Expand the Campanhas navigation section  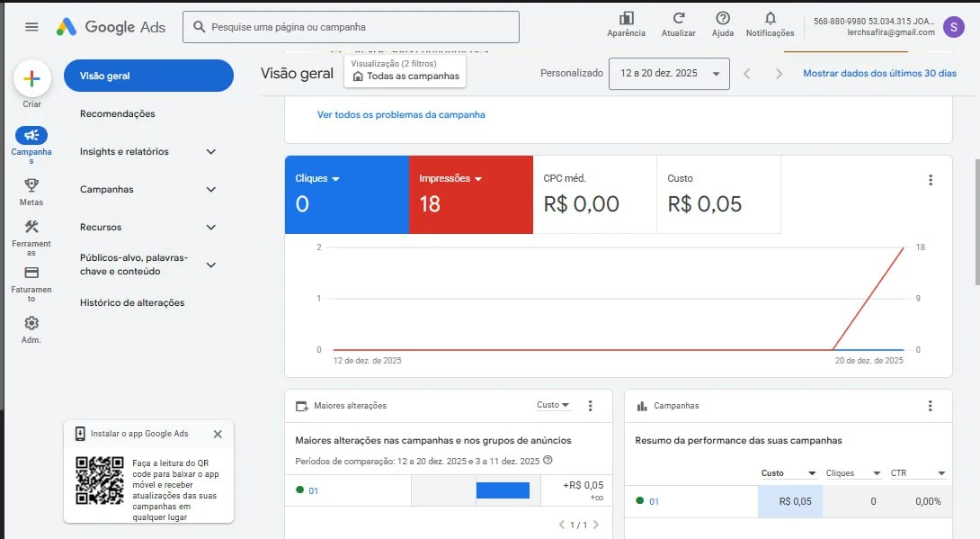coord(211,190)
